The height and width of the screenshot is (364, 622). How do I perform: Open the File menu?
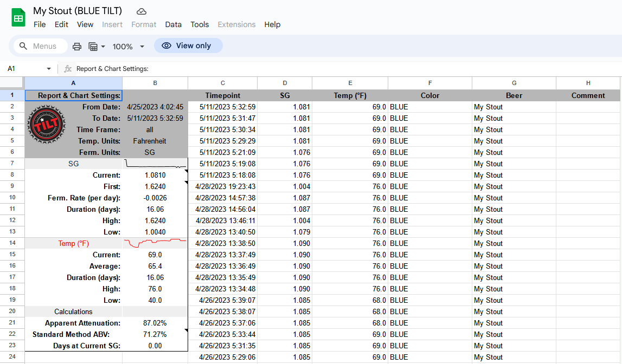click(x=40, y=24)
